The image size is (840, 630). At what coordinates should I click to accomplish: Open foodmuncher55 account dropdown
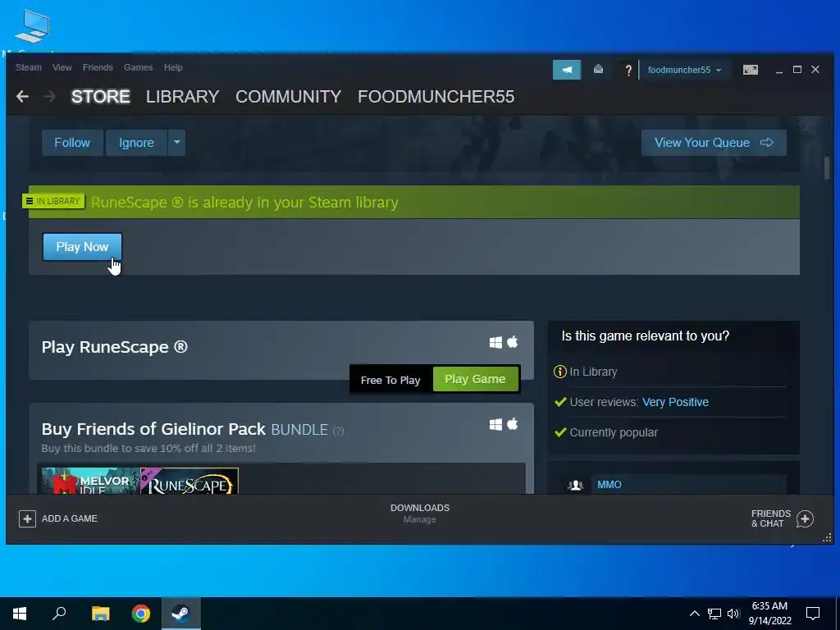[x=684, y=71]
